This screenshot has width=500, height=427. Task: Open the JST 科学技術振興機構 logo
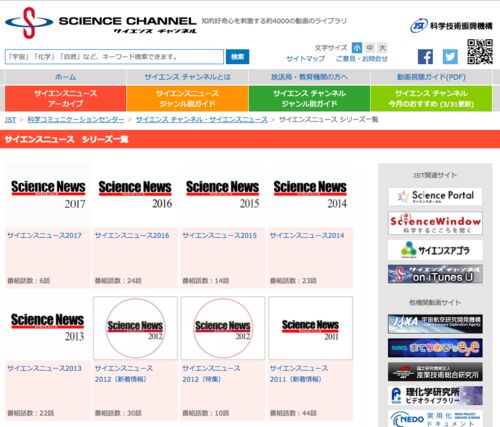451,26
